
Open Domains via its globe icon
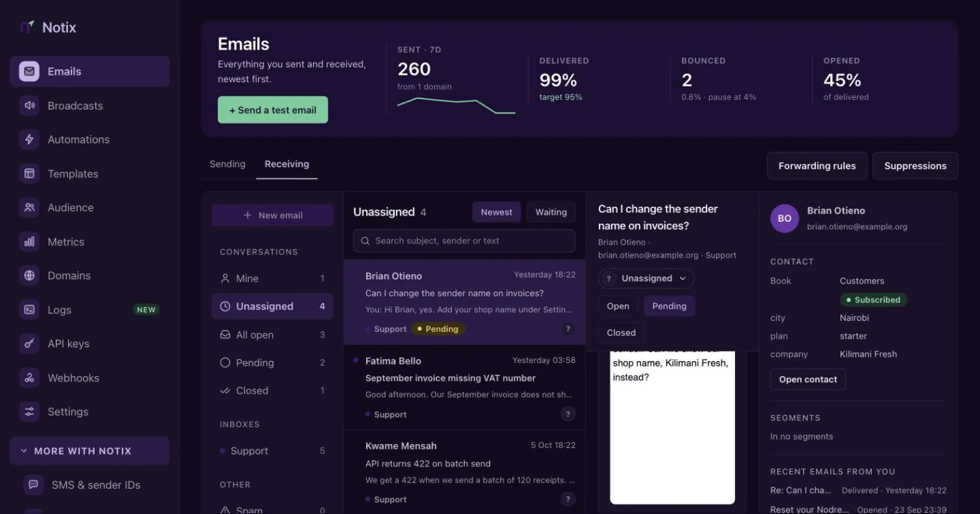[x=29, y=275]
